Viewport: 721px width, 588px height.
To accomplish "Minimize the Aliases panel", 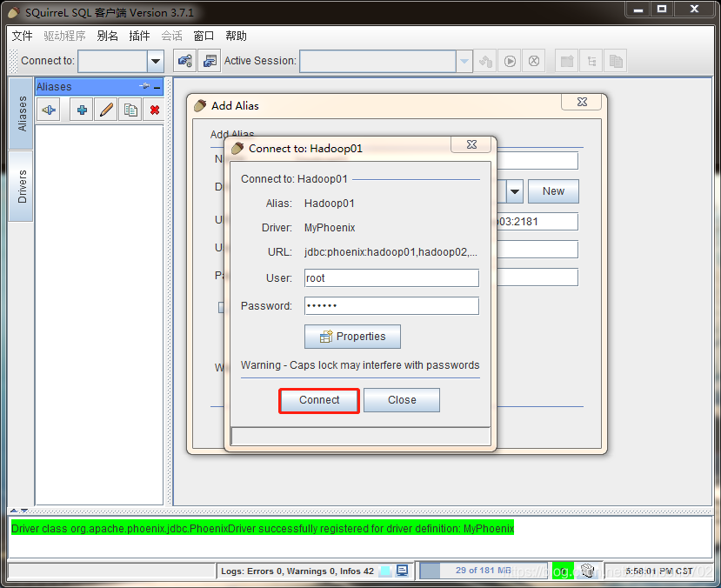I will coord(157,87).
